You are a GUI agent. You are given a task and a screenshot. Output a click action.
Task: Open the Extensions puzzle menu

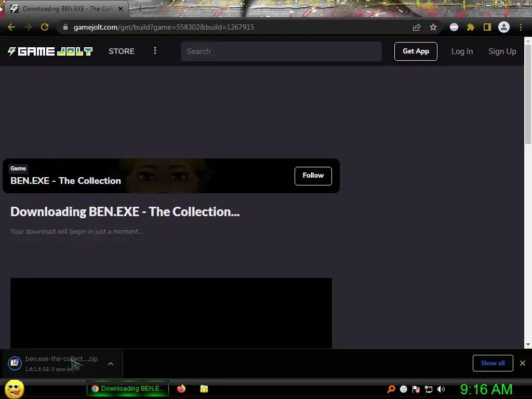[x=471, y=27]
